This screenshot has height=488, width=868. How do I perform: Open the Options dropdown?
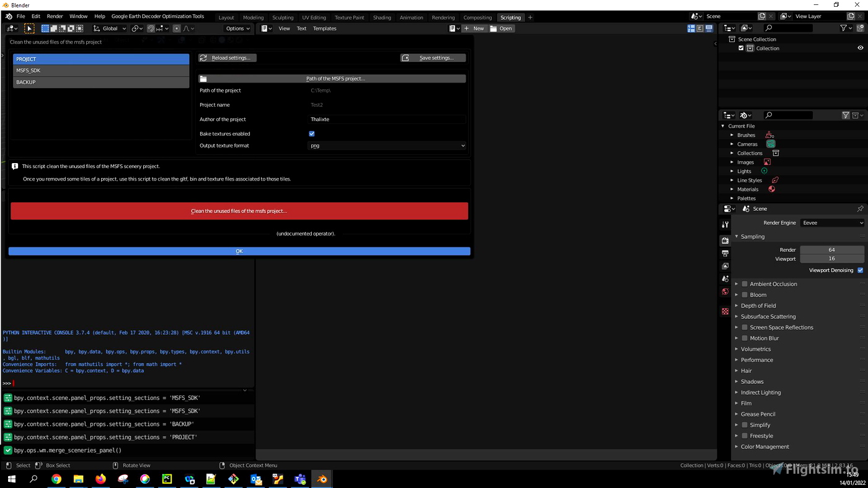[x=237, y=29]
